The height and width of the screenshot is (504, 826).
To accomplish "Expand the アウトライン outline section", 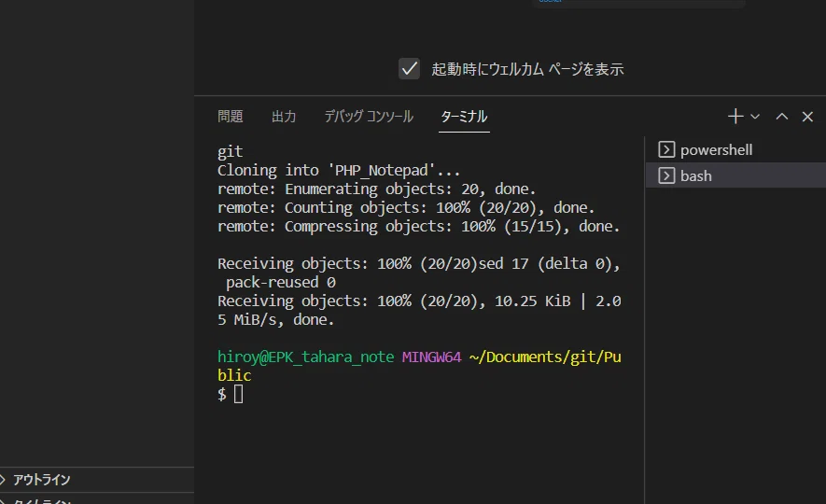I will click(97, 479).
